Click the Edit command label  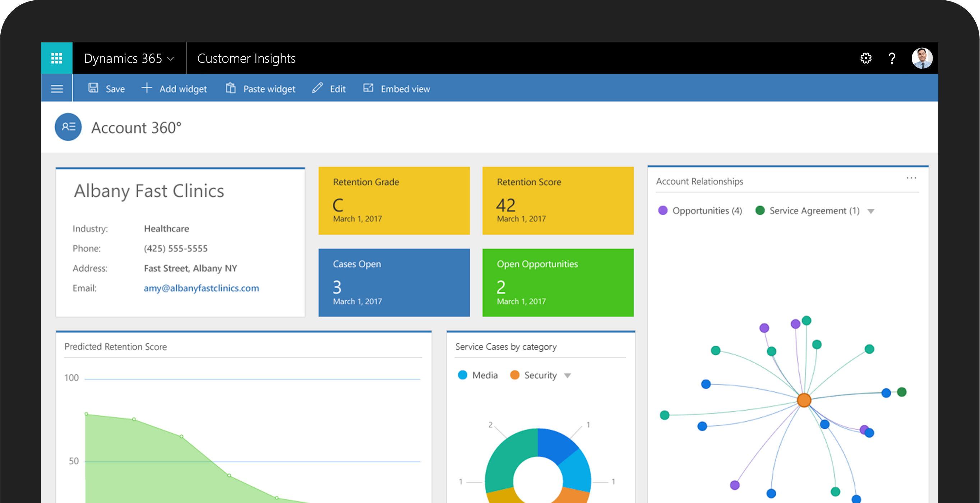[x=338, y=89]
